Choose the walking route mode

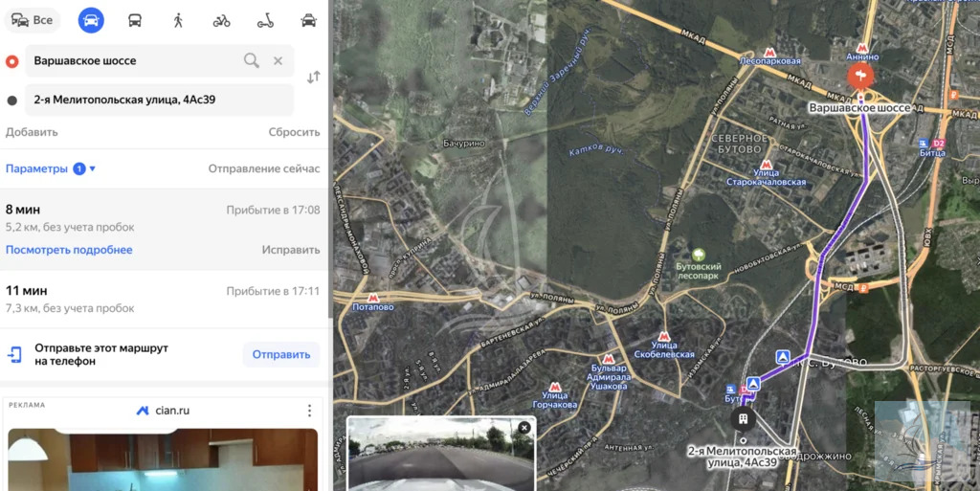pyautogui.click(x=178, y=20)
